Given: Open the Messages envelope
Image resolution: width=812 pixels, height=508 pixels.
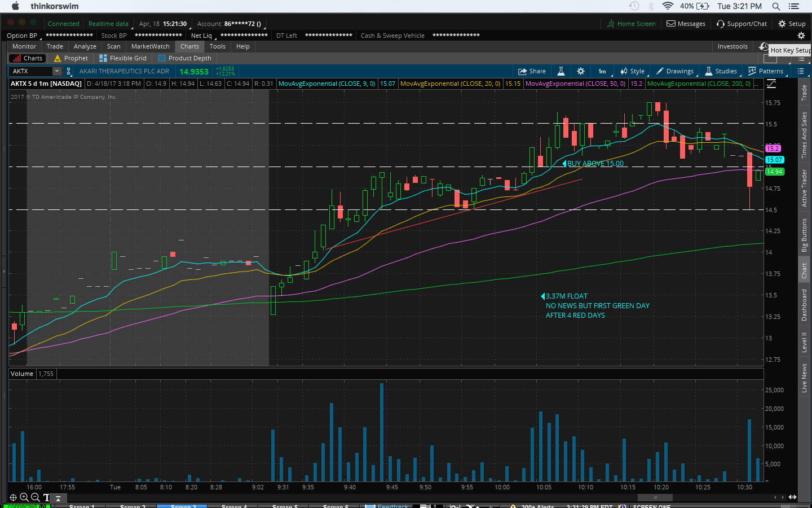Looking at the screenshot, I should point(686,24).
